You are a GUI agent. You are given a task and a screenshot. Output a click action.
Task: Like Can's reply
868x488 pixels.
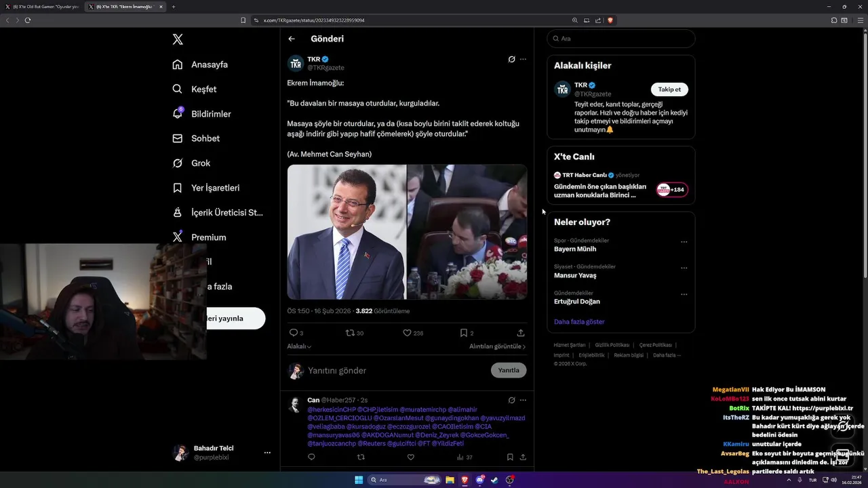(410, 457)
